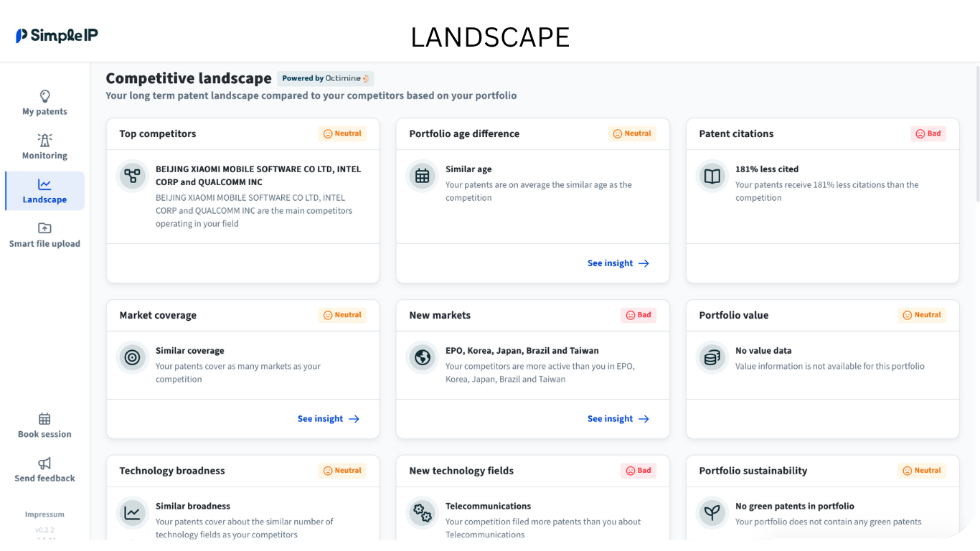Click the Send feedback megaphone icon
Screen dimensions: 980x551
pyautogui.click(x=44, y=463)
